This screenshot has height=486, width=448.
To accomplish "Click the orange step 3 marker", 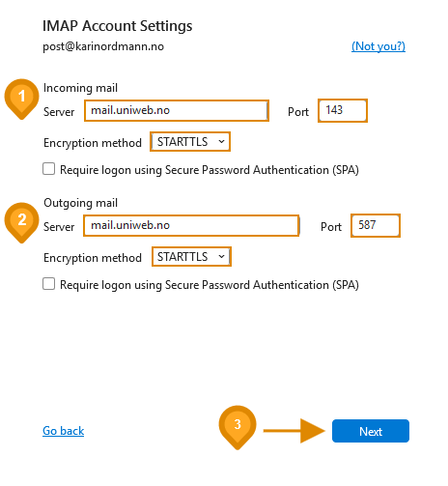I will tap(238, 427).
